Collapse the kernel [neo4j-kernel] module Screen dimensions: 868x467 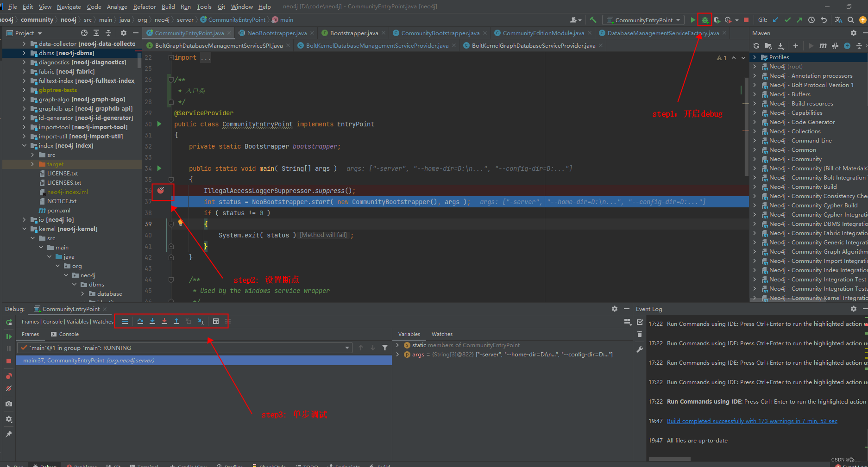pyautogui.click(x=25, y=229)
